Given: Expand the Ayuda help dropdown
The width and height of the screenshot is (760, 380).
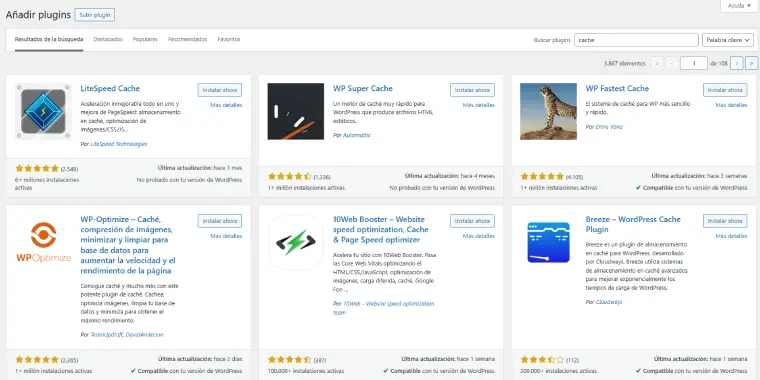Looking at the screenshot, I should pyautogui.click(x=739, y=6).
